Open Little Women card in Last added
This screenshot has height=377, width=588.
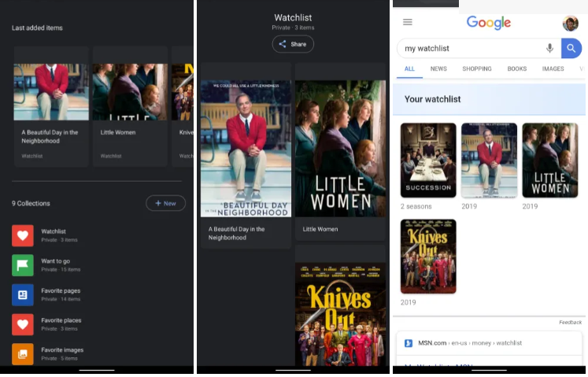click(x=130, y=106)
